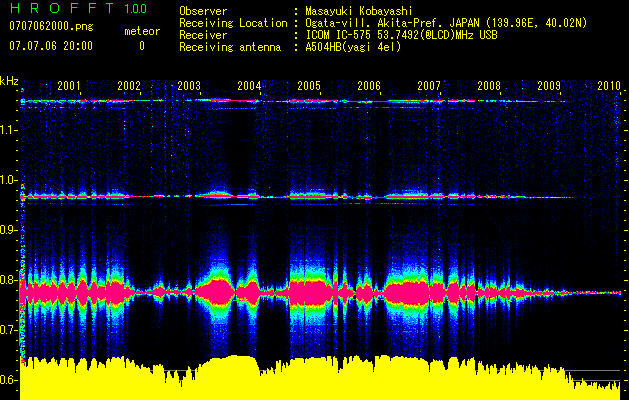Click the Ogata-vill. Akita-Pref. JAPAN location text
The height and width of the screenshot is (400, 629).
(446, 23)
